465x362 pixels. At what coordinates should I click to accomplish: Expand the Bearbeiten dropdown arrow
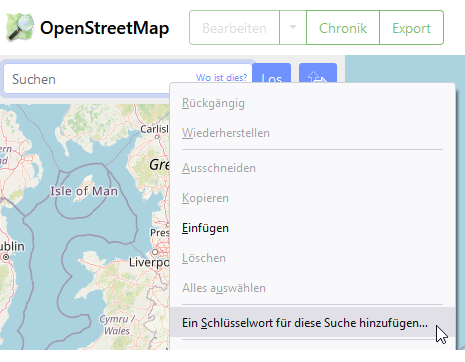[x=293, y=28]
